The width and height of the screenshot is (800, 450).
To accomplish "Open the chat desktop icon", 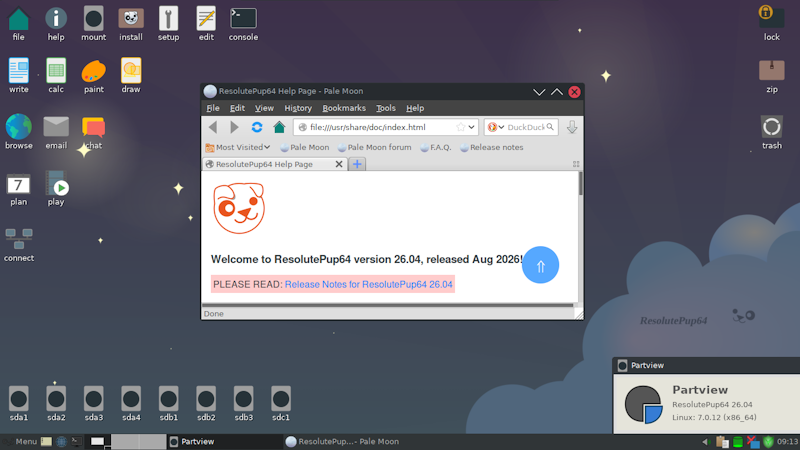I will point(93,128).
